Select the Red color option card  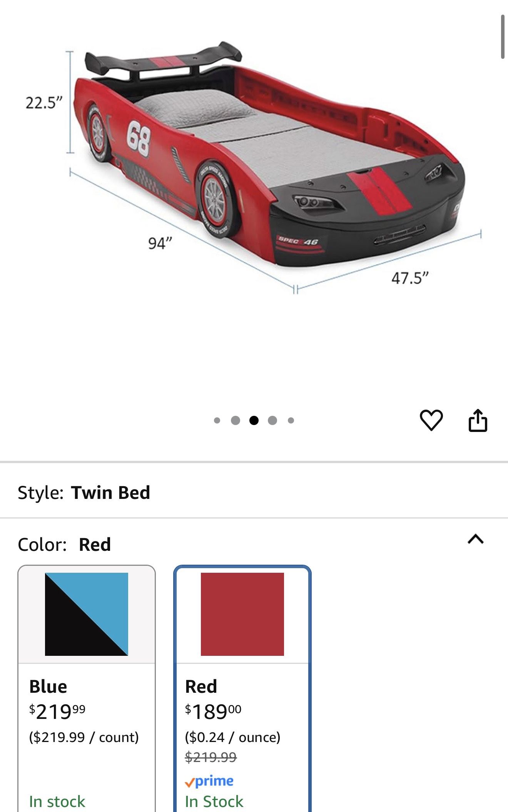coord(242,689)
